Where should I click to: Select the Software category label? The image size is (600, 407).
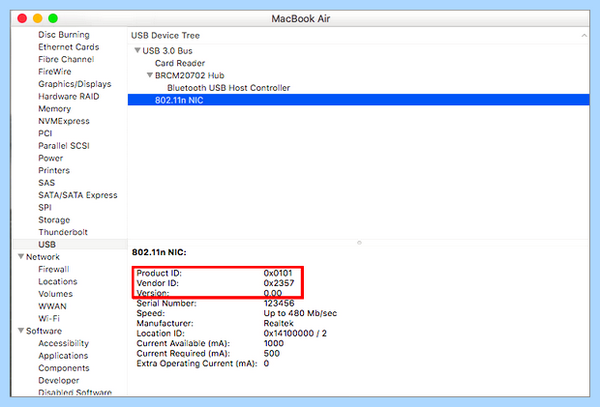(x=44, y=331)
